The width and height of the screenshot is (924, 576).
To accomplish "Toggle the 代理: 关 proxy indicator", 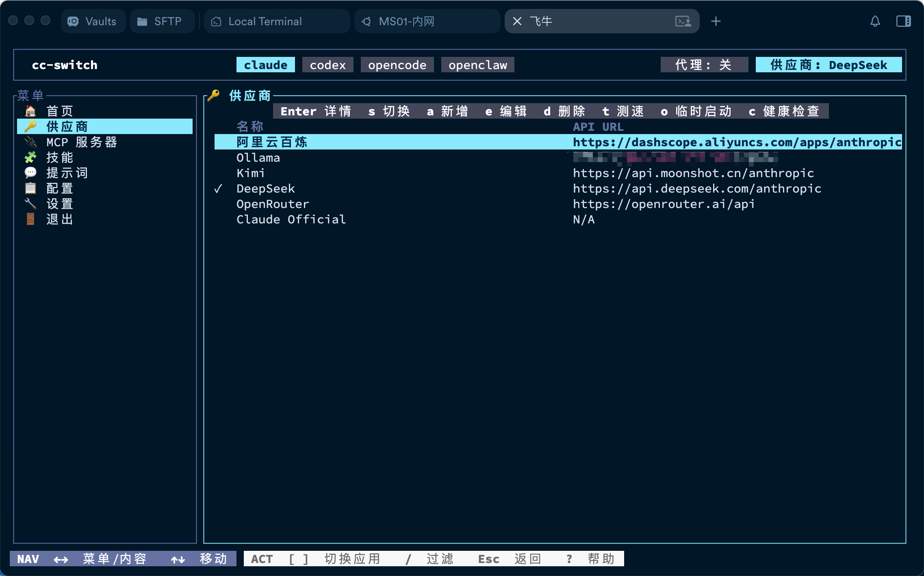I will (x=704, y=65).
